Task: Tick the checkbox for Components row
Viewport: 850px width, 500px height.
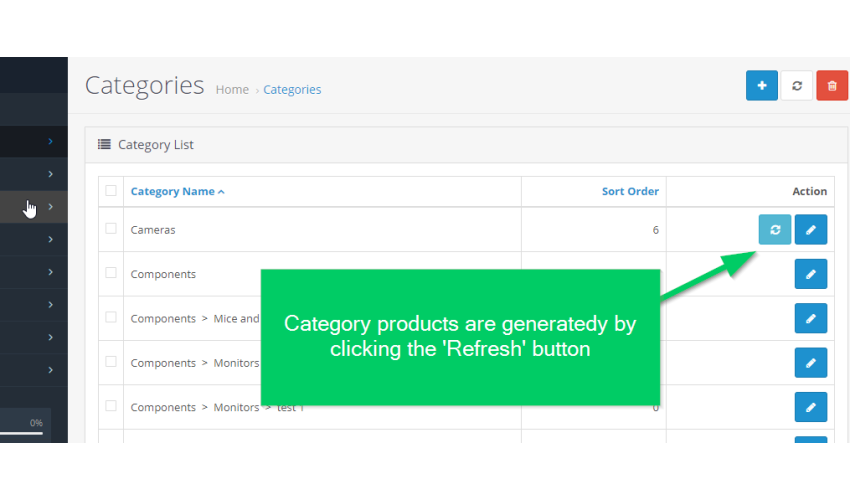Action: coord(111,273)
